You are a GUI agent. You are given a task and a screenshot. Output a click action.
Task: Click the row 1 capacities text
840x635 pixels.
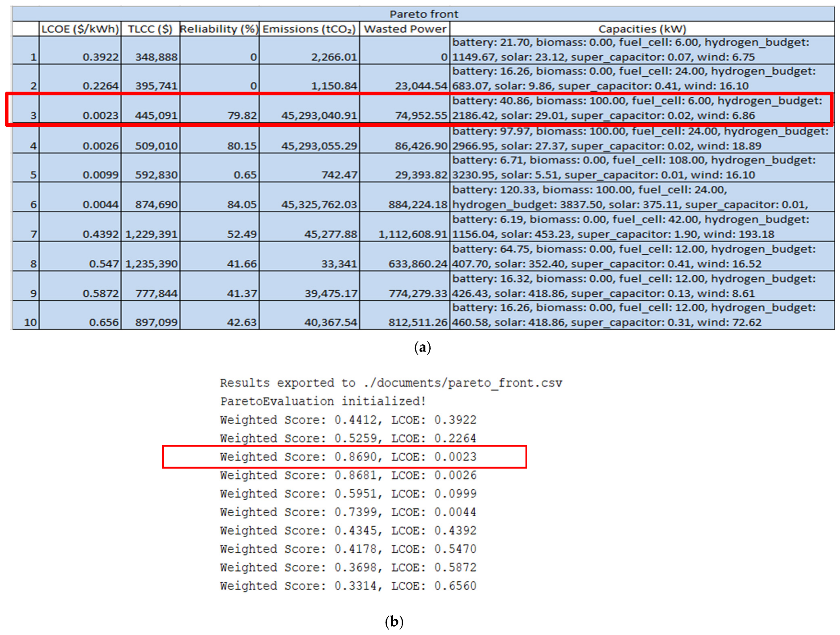631,50
